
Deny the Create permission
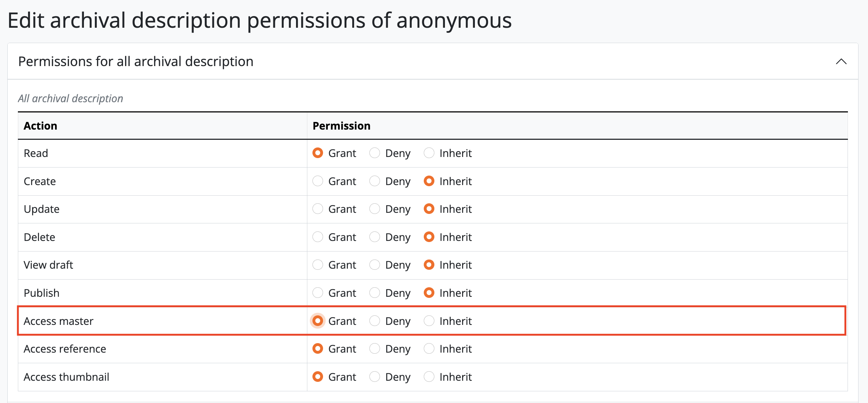point(375,181)
